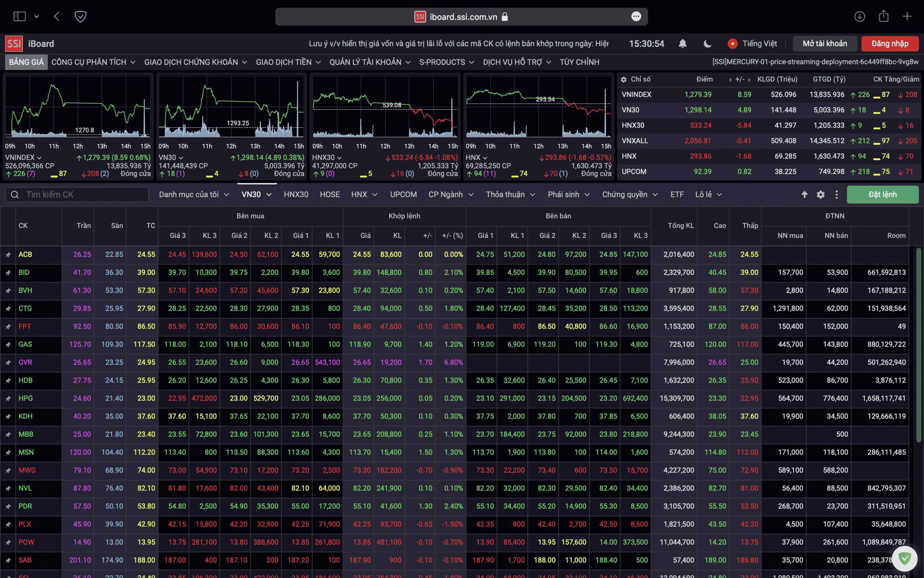Pin the MWG row
The image size is (924, 578).
8,470
